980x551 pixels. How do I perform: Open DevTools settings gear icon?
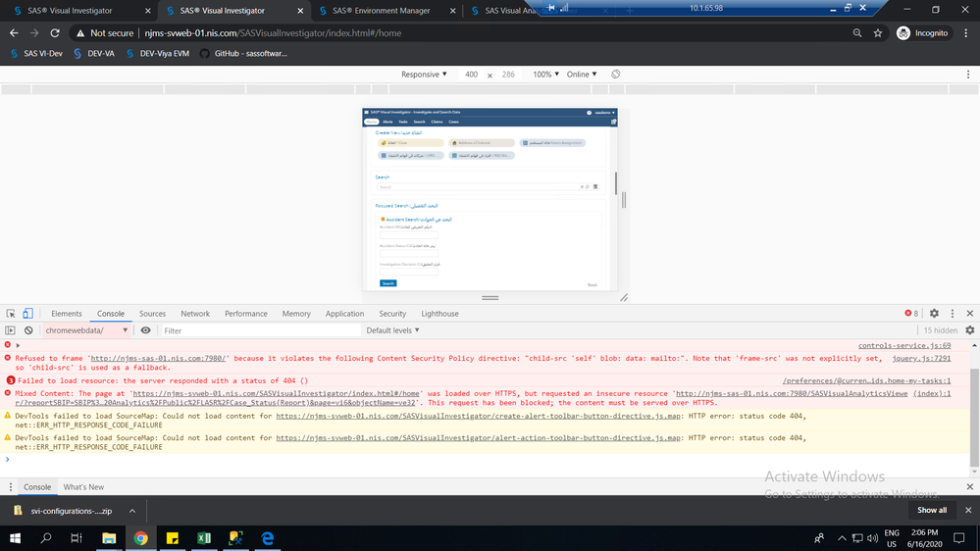[934, 314]
